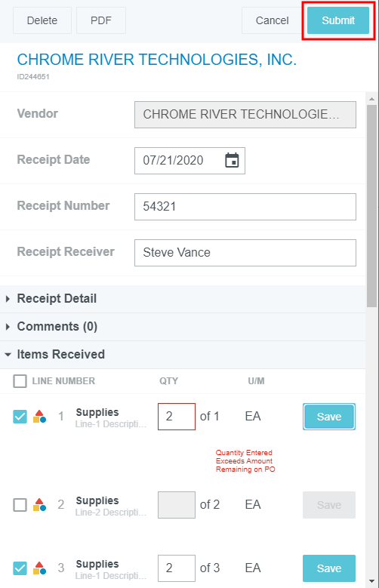Click the U/M column header
The image size is (379, 588).
256,381
